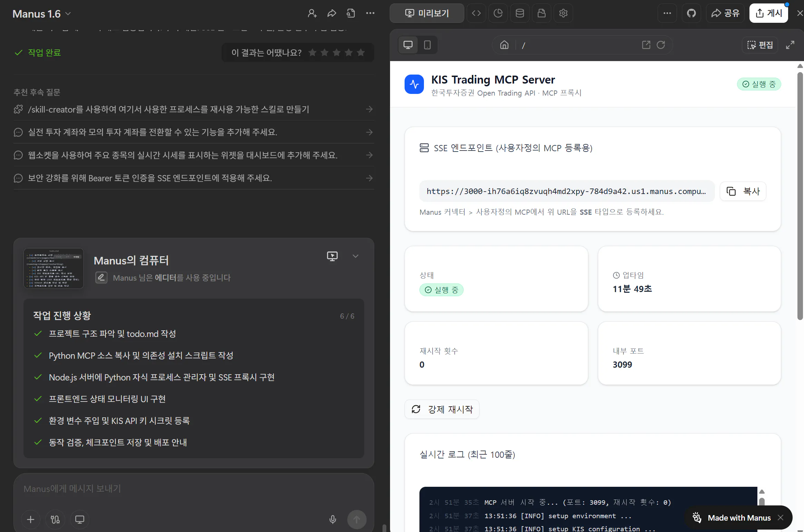Rate the result with fifth star
Viewport: 804px width, 532px height.
[361, 52]
